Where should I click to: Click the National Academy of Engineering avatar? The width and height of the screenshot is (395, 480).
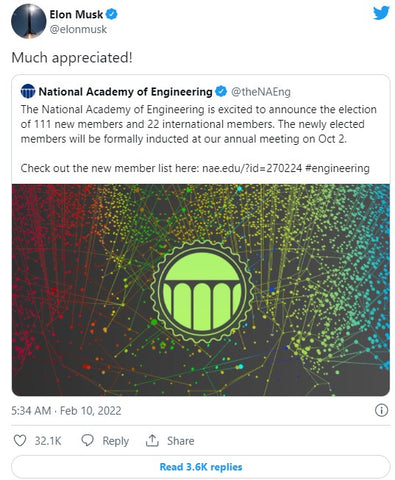[x=28, y=91]
